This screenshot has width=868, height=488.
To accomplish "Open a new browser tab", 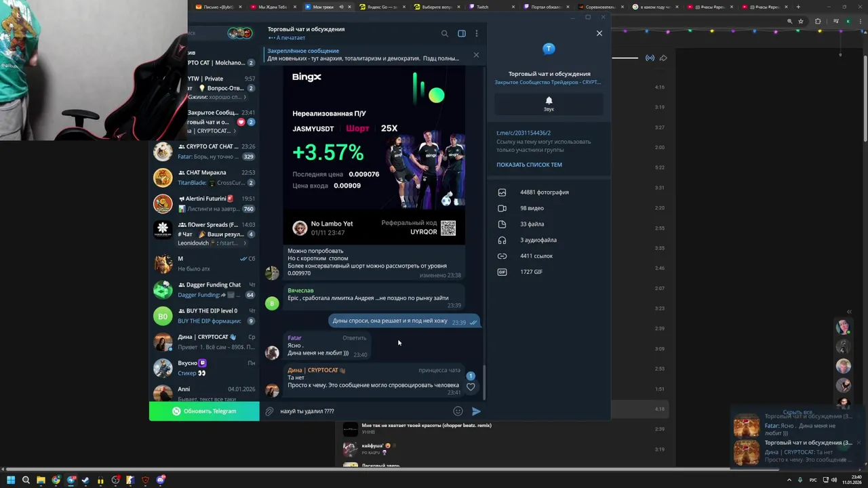I will point(798,7).
